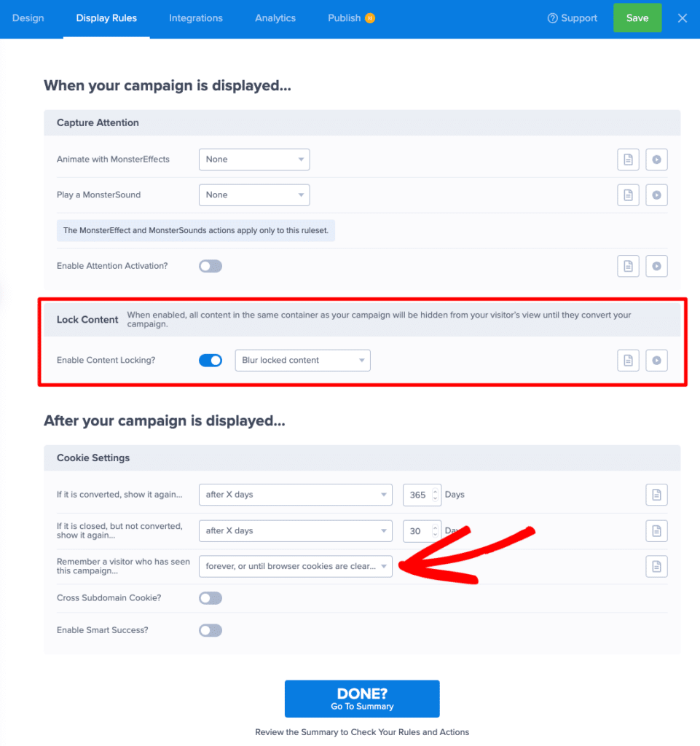Open documentation icon for converted cookie setting
The image size is (700, 746).
[x=656, y=495]
